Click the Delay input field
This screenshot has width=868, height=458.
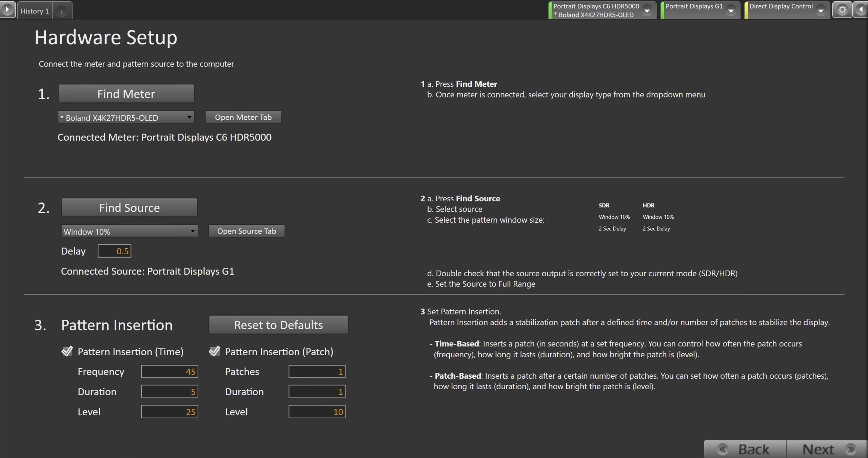click(x=114, y=251)
